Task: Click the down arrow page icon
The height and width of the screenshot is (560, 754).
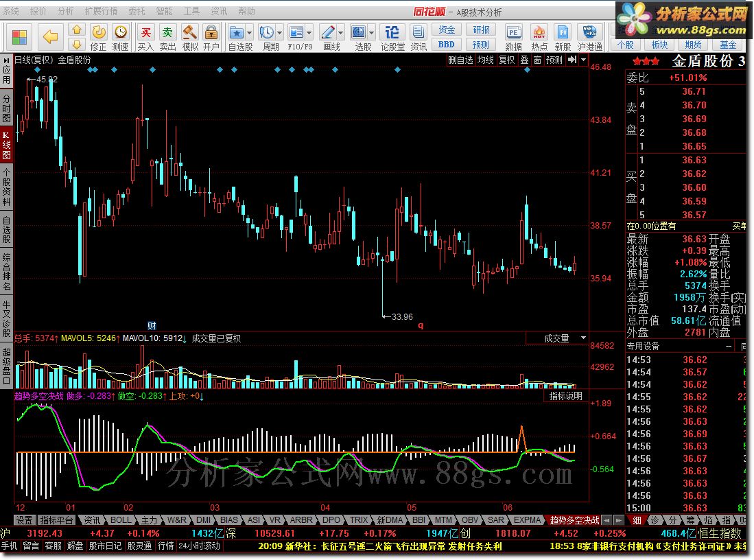Action: point(76,45)
